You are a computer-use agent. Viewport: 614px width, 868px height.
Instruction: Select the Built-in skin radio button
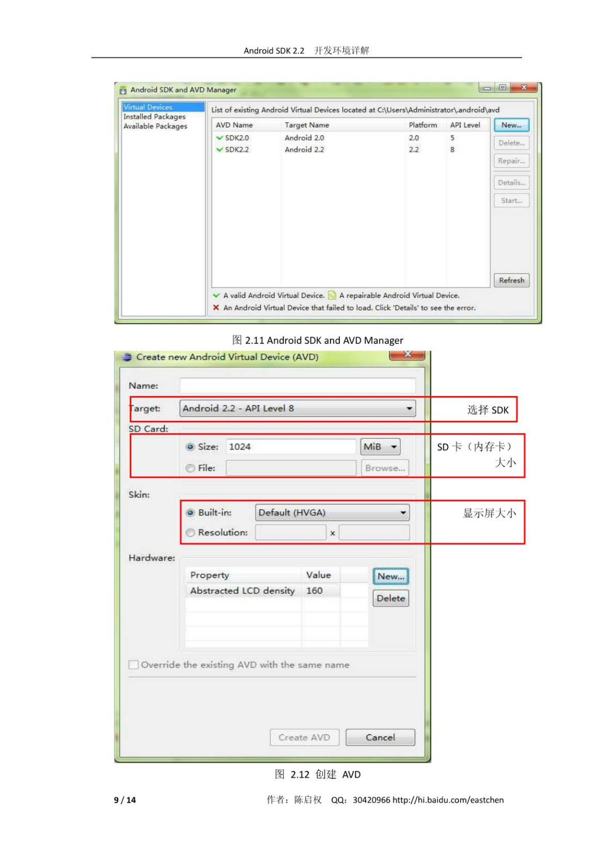coord(190,513)
